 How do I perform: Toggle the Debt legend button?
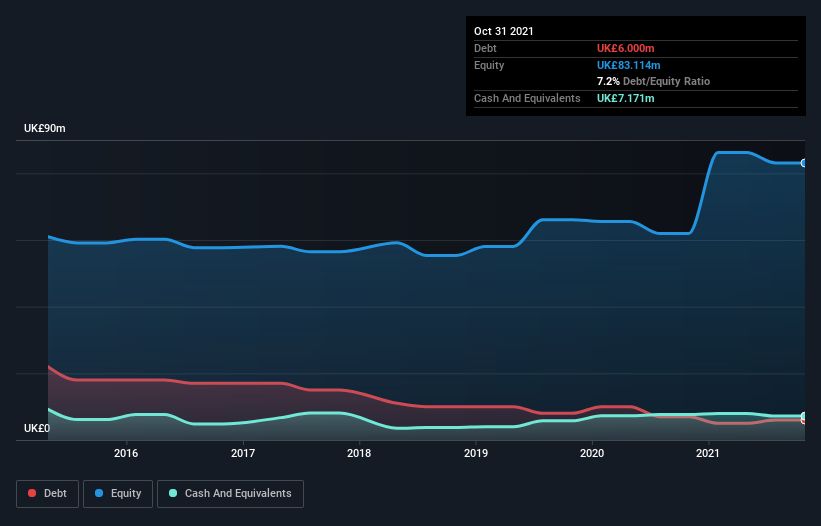(x=47, y=494)
